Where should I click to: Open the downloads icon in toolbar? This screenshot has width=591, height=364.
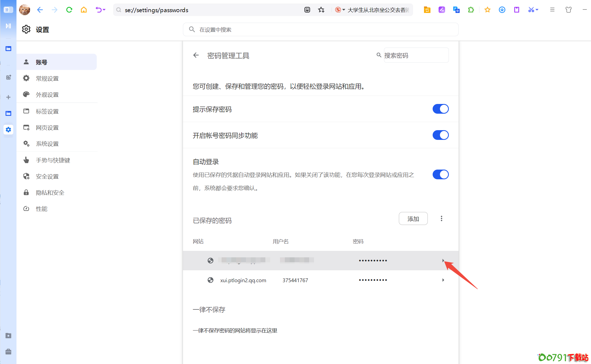(x=502, y=10)
